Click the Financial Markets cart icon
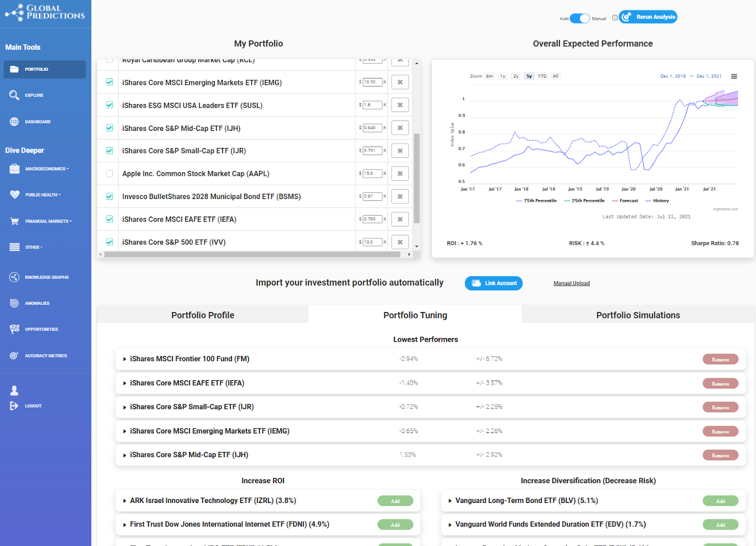This screenshot has height=546, width=756. (15, 221)
